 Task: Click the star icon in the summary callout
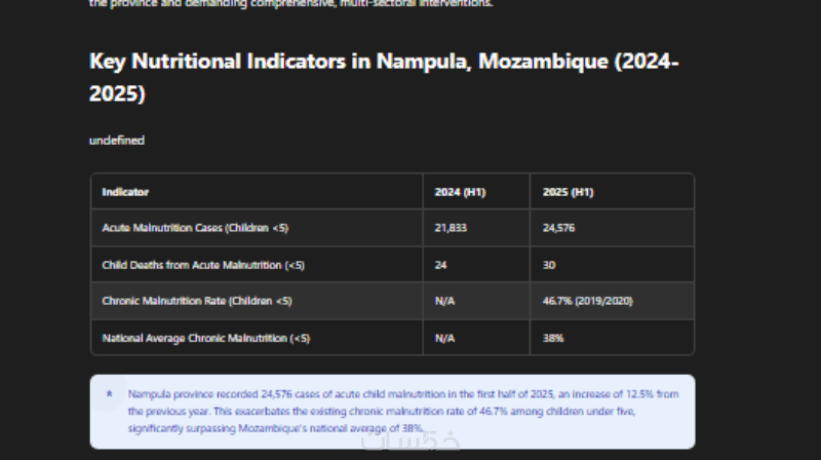coord(109,394)
